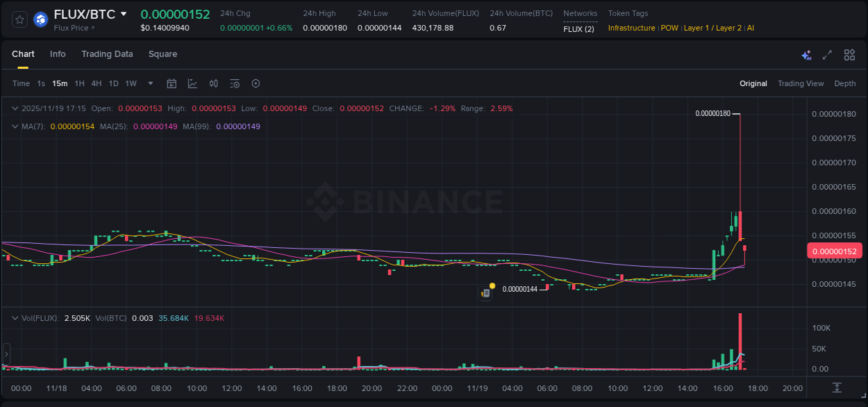Open chart settings hexagon icon
Screen dimensions: 868x407
click(x=256, y=83)
